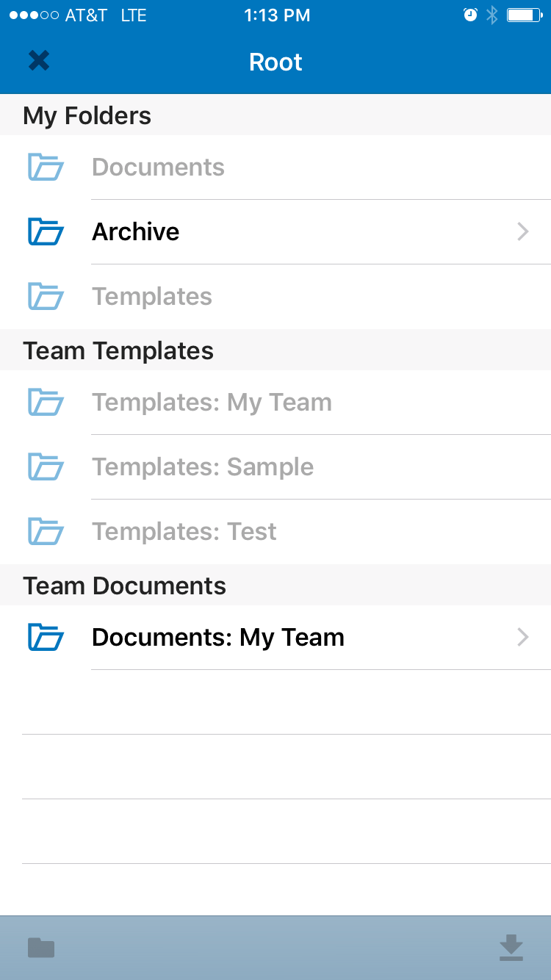
Task: Expand Archive using its chevron arrow
Action: tap(522, 232)
